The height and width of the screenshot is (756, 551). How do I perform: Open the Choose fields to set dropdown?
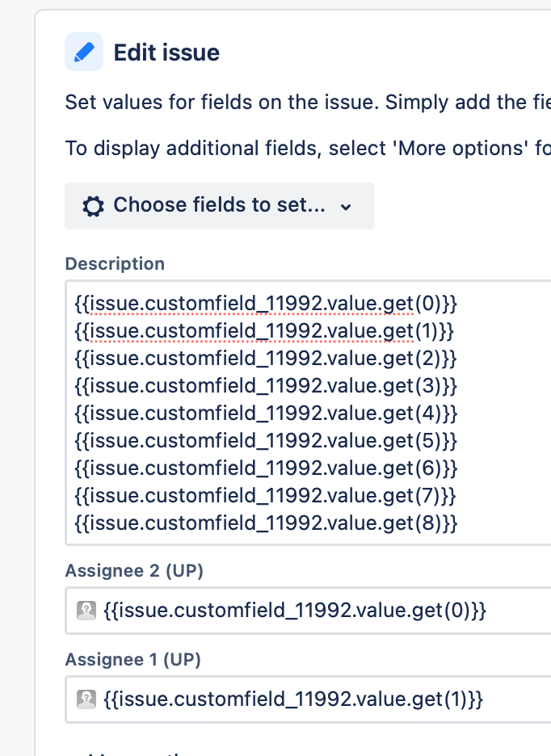tap(219, 206)
